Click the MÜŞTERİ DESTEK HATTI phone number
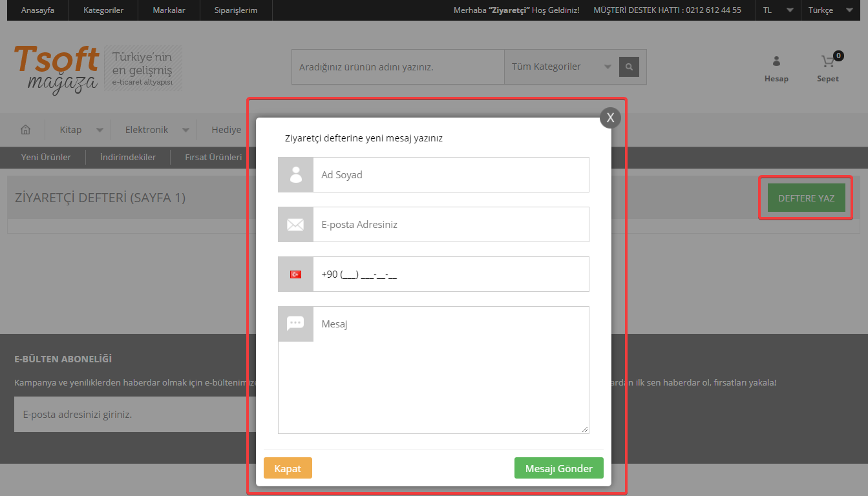 click(667, 10)
